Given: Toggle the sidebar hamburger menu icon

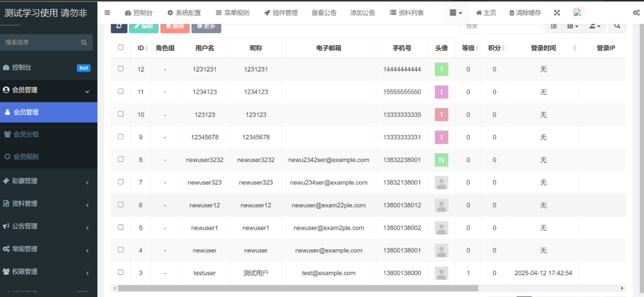Looking at the screenshot, I should [107, 13].
